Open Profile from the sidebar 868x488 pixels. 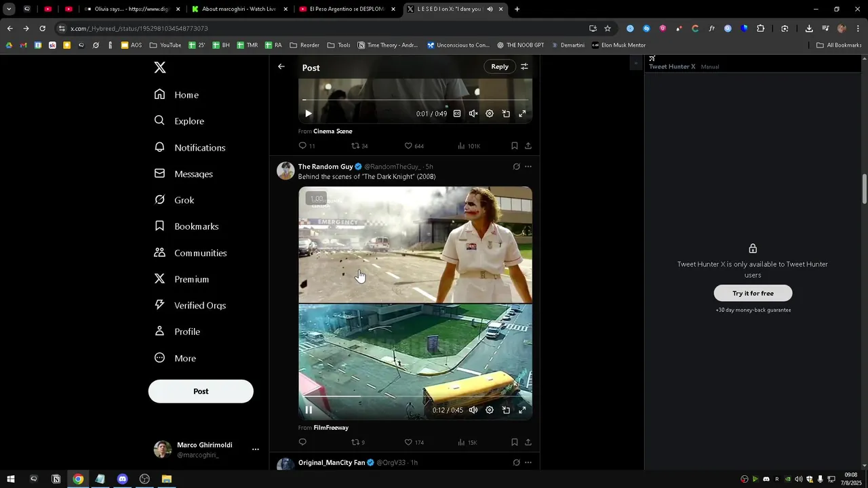click(177, 331)
